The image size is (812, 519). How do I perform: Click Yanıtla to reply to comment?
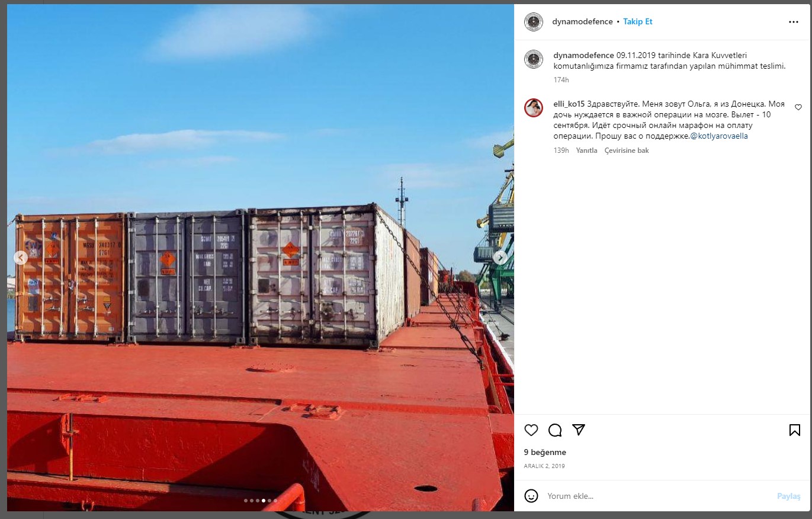(x=586, y=150)
